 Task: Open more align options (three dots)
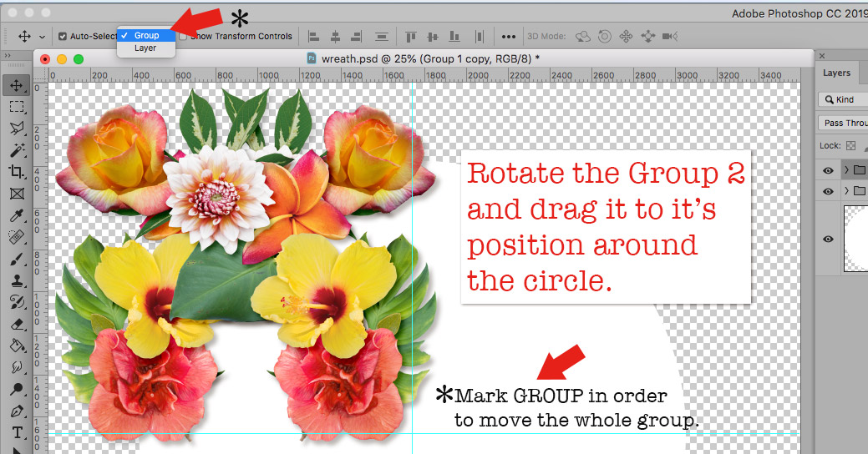[508, 37]
